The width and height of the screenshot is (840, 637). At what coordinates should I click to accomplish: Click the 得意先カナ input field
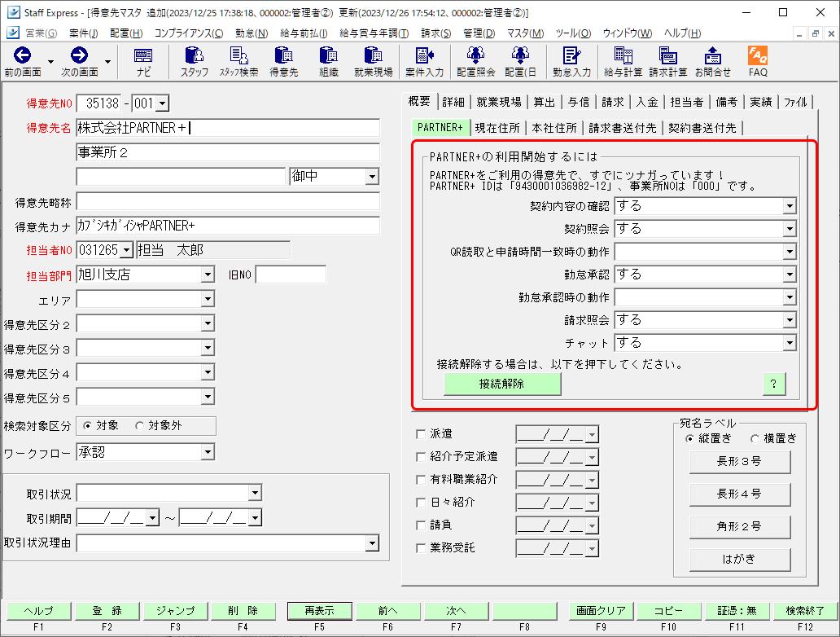pyautogui.click(x=228, y=226)
